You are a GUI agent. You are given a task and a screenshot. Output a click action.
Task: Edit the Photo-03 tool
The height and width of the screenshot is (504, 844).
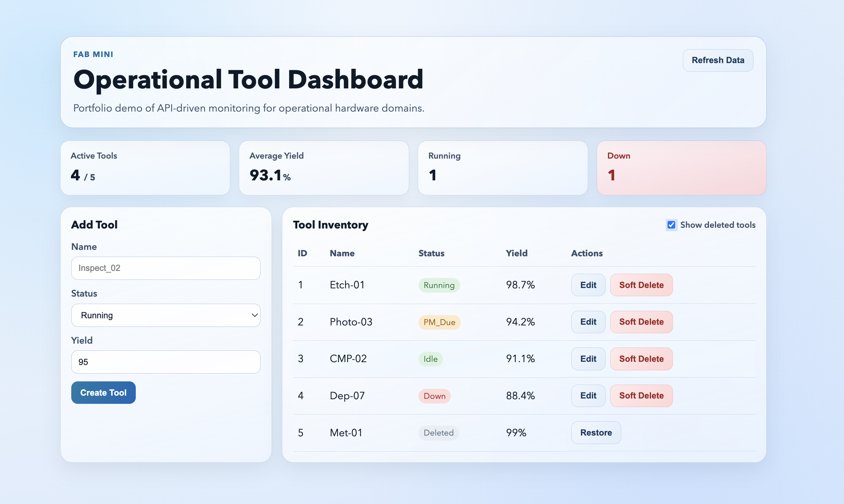click(x=588, y=322)
